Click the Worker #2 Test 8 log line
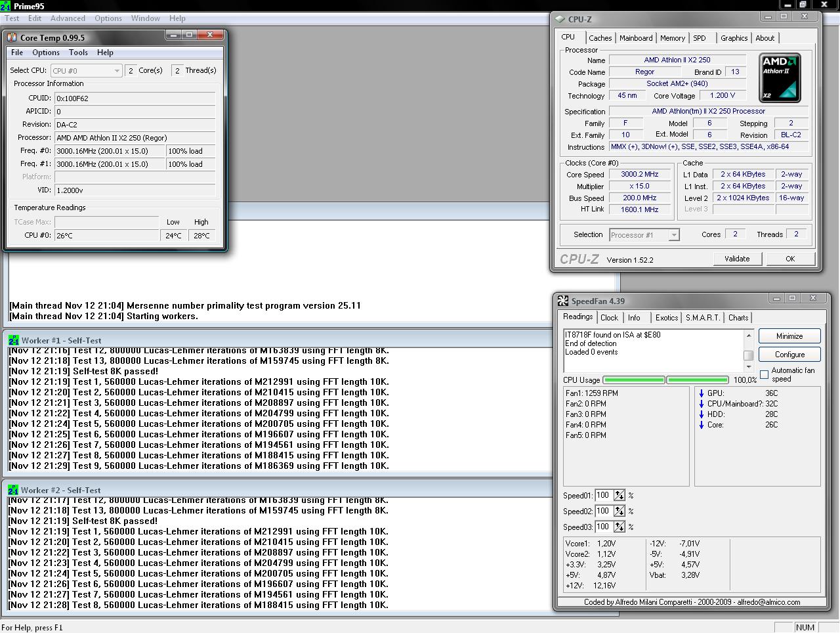The height and width of the screenshot is (633, 840). click(198, 605)
